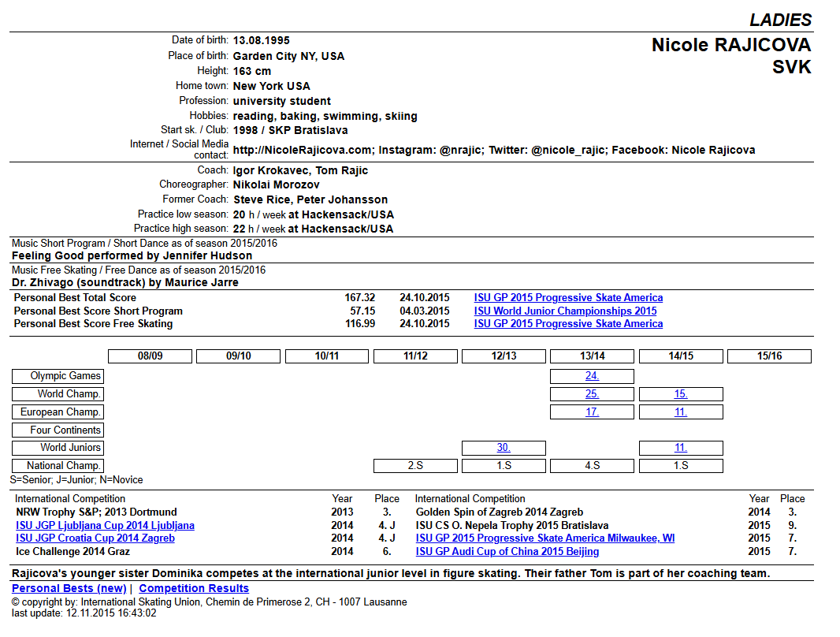Open the Personal Best Total Score Skate America link
The width and height of the screenshot is (840, 637).
(568, 297)
